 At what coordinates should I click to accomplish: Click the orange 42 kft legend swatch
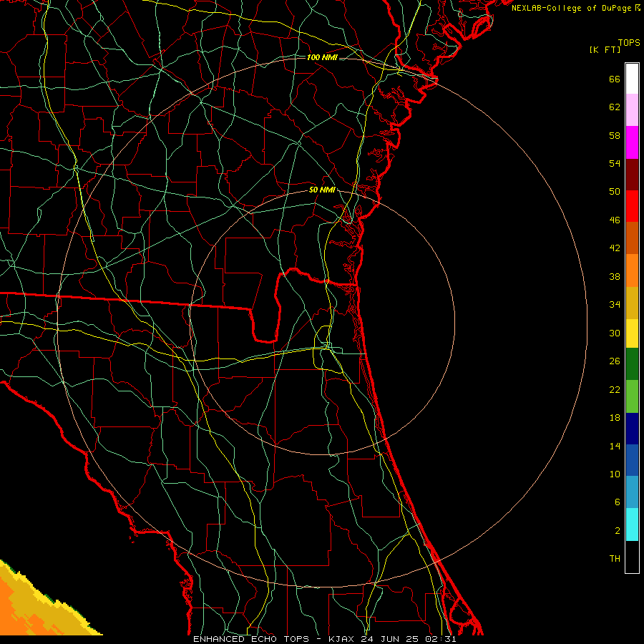pyautogui.click(x=632, y=270)
